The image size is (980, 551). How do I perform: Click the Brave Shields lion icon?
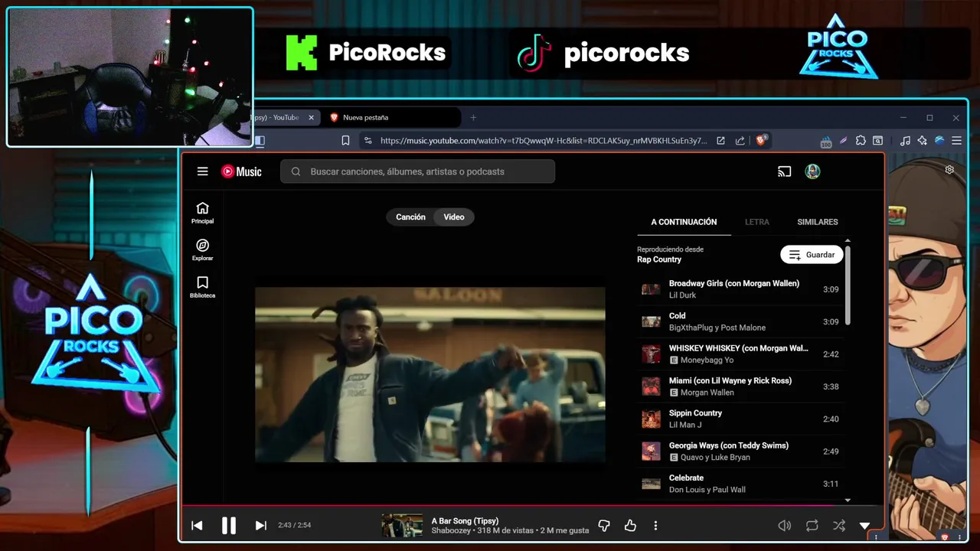click(761, 140)
